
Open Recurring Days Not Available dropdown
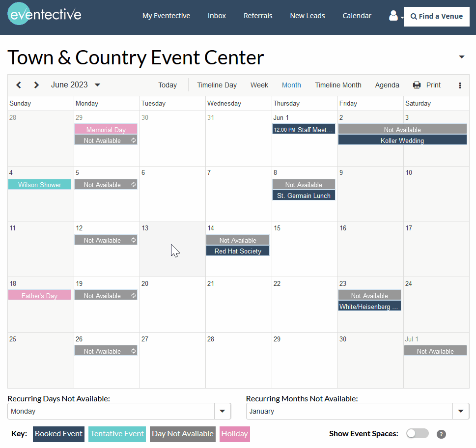point(222,411)
